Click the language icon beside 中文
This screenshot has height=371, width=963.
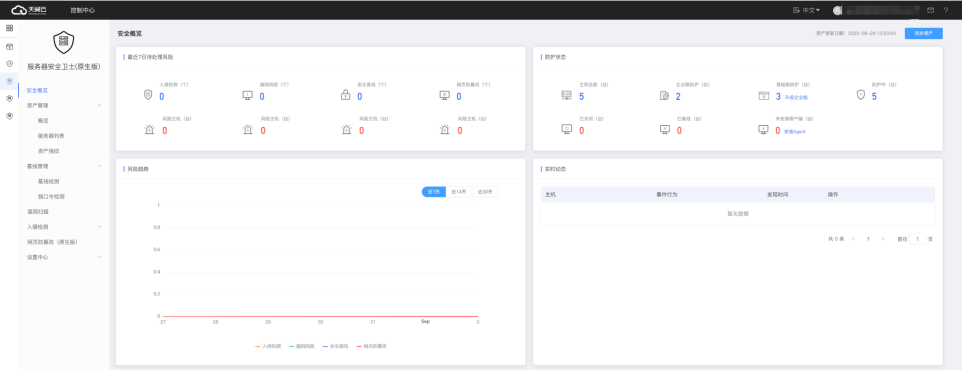coord(796,10)
